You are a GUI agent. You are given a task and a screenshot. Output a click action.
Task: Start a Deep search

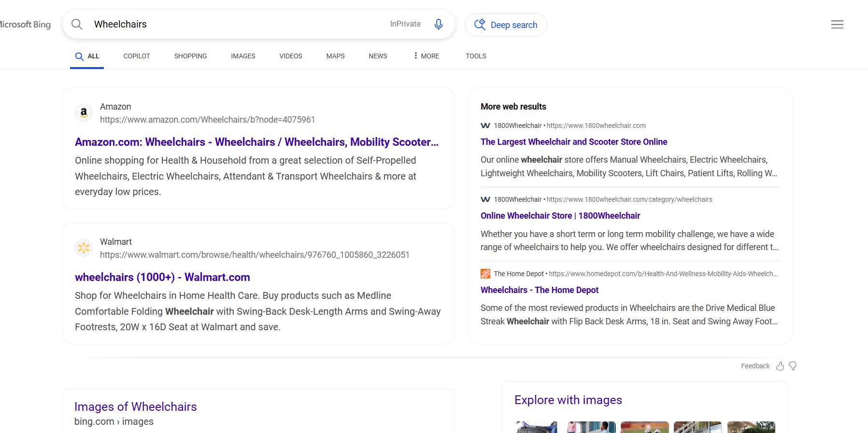[506, 25]
